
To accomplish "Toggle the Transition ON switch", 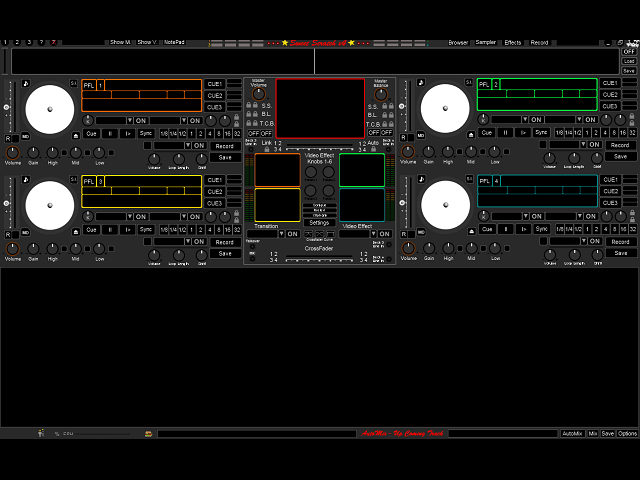I will click(x=293, y=234).
